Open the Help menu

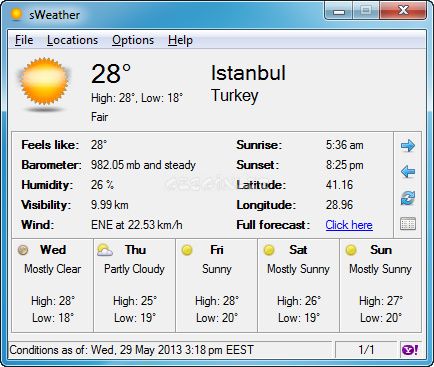click(180, 40)
